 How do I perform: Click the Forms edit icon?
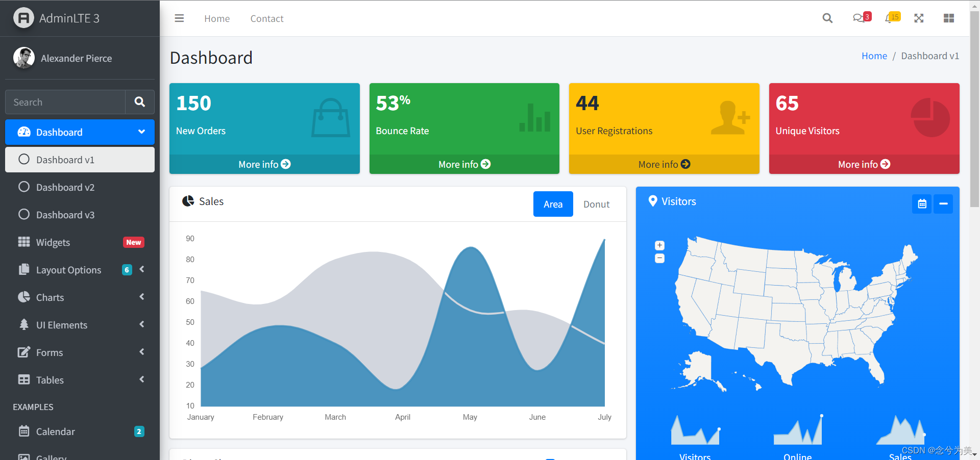[x=24, y=352]
